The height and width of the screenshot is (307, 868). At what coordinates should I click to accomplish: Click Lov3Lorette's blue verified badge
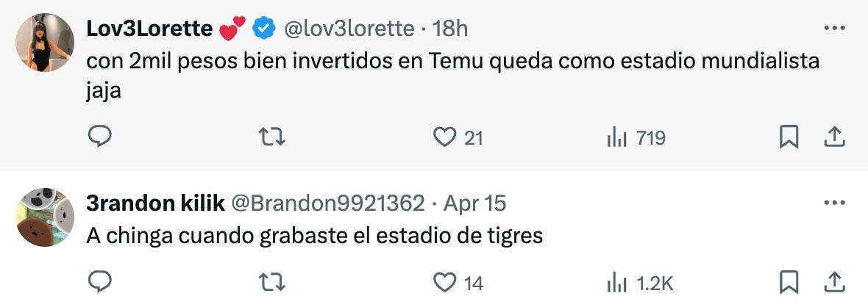(264, 29)
